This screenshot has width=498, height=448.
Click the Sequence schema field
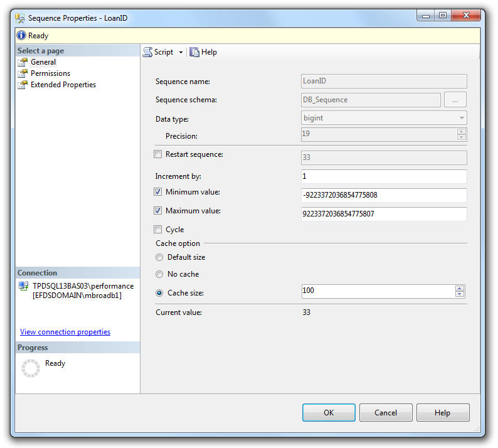pos(371,100)
